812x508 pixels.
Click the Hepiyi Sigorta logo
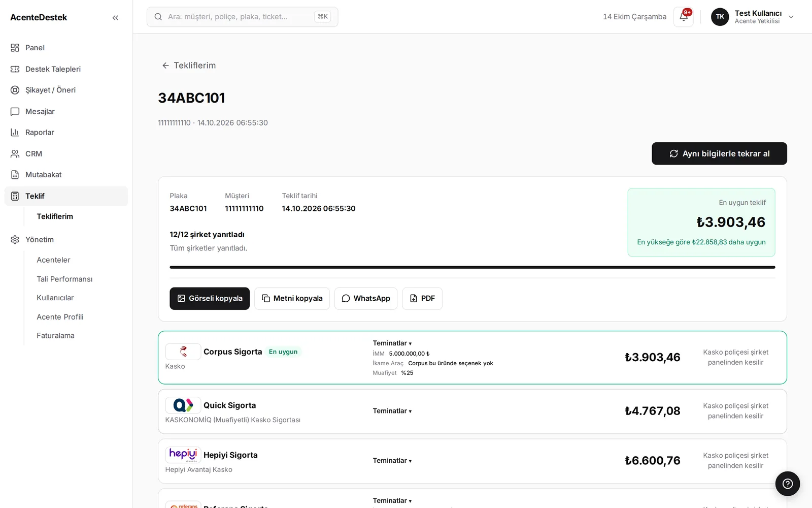183,455
